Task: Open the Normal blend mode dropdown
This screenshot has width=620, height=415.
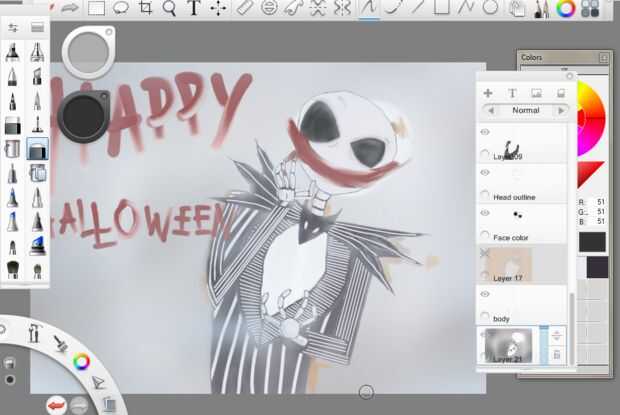Action: pos(525,110)
